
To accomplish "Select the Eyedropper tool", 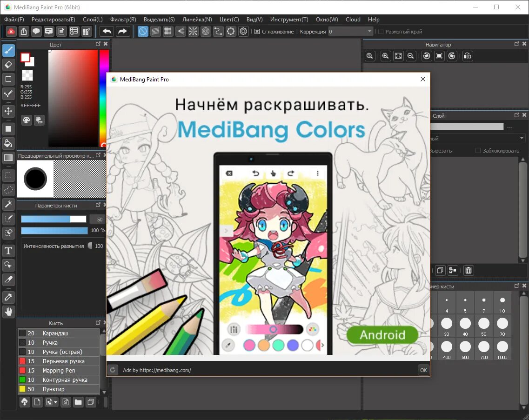I will coord(8,297).
